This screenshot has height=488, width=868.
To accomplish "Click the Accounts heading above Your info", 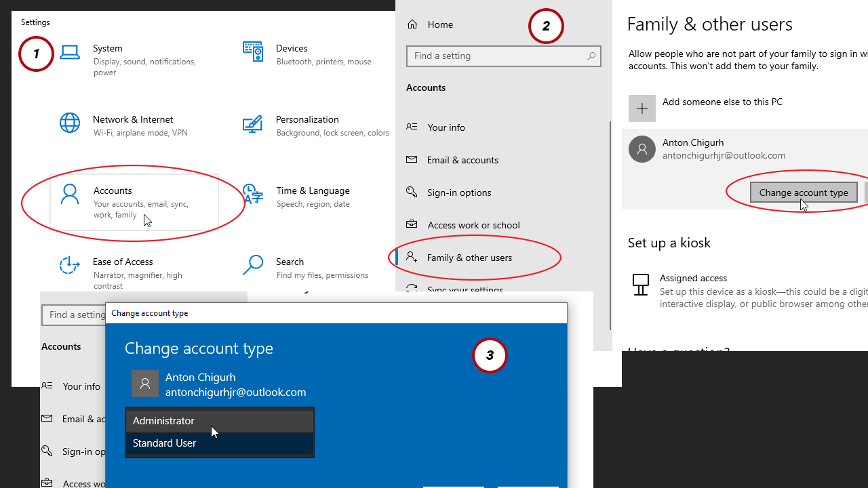I will (426, 87).
